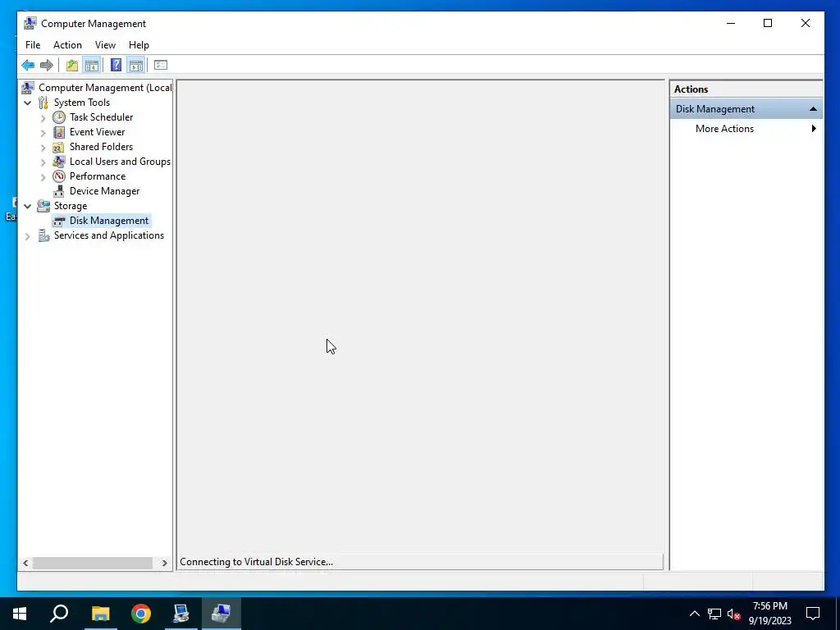Select Disk Management in the tree

click(x=109, y=221)
